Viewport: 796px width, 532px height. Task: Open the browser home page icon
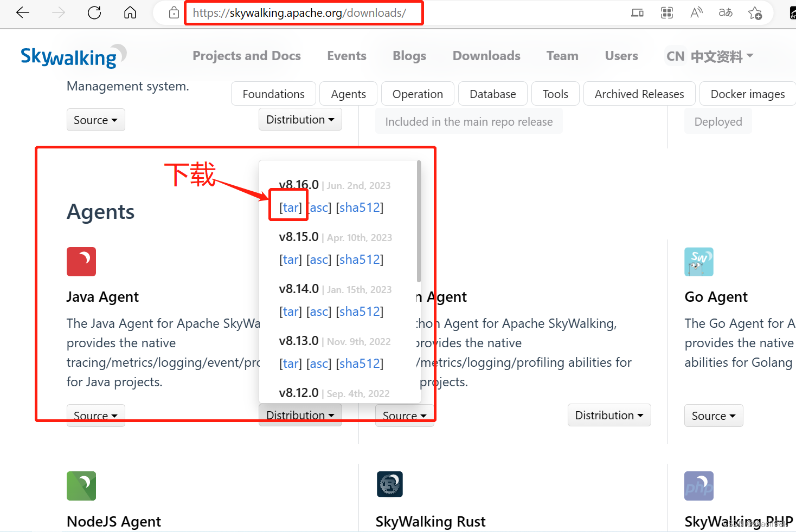[x=130, y=12]
